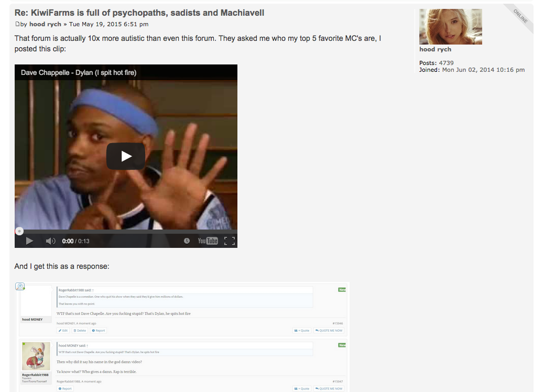
Task: Click the Delete button under hood MONEY's reply
Action: (80, 331)
